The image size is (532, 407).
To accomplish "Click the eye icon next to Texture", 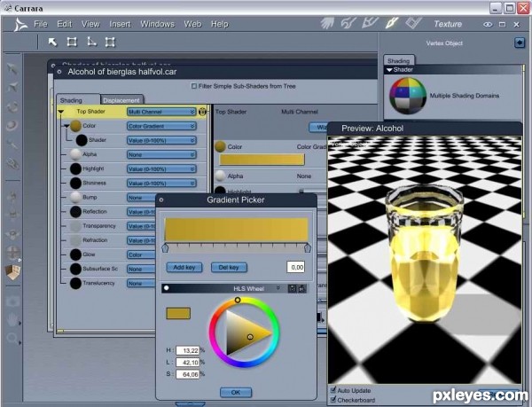I will tap(488, 25).
